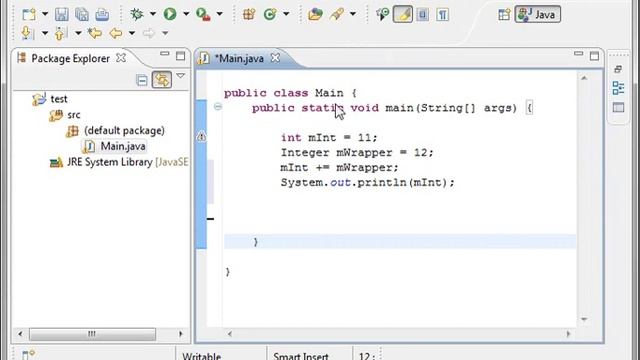Image resolution: width=640 pixels, height=360 pixels.
Task: Collapse the main method fold marker
Action: [218, 107]
